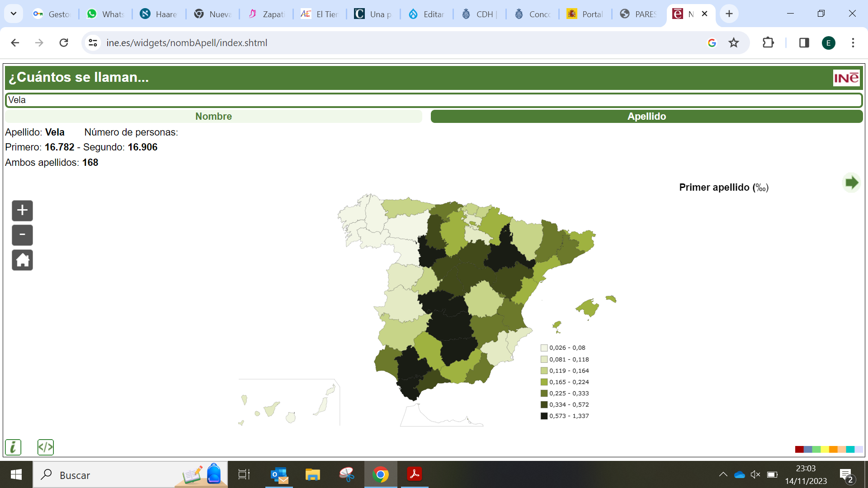Viewport: 868px width, 488px height.
Task: Open a new browser tab
Action: click(x=729, y=14)
